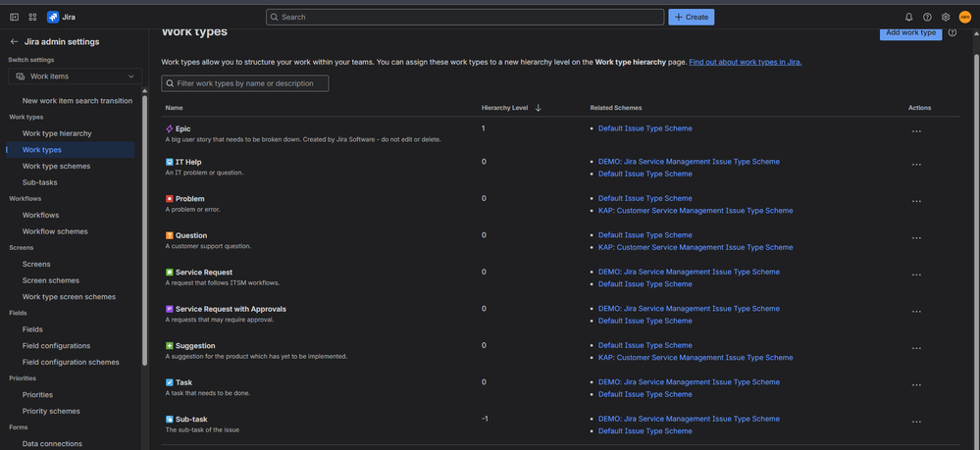Open the app switcher grid icon
This screenshot has width=980, height=450.
[x=33, y=17]
